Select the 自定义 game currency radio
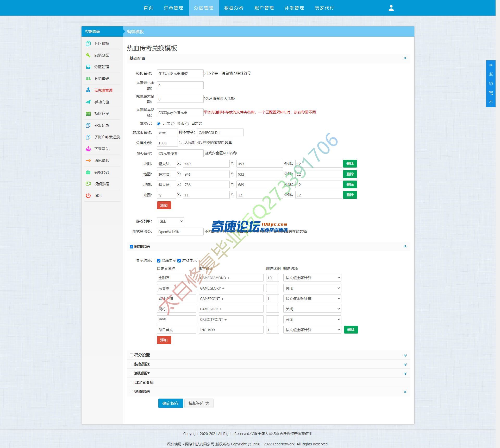Screen dimensions: 500x448 187,124
